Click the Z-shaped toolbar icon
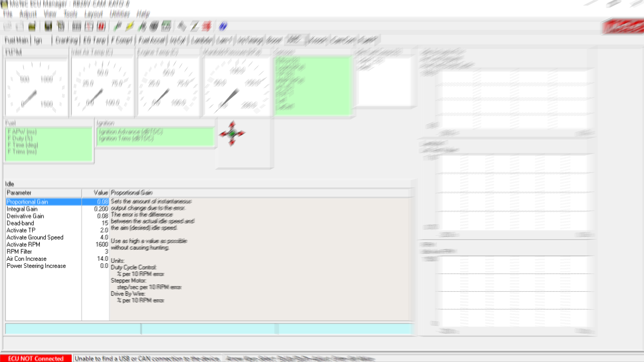This screenshot has width=644, height=362. coord(194,26)
